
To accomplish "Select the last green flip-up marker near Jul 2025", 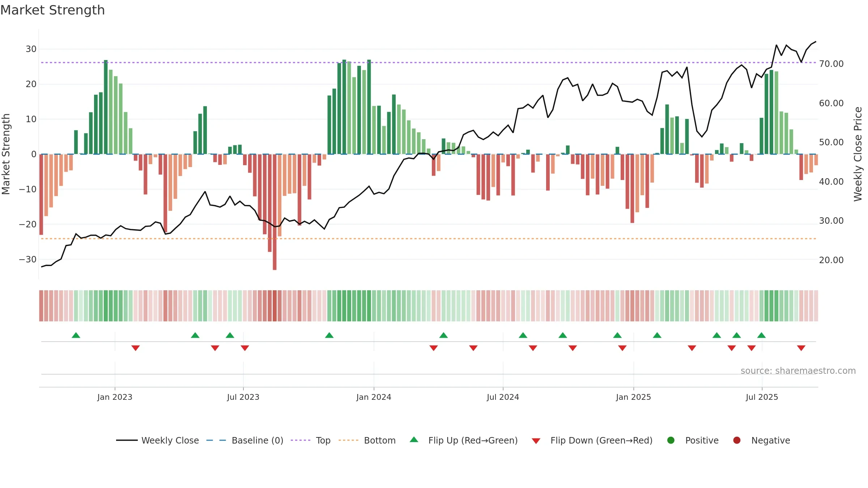I will coord(761,335).
